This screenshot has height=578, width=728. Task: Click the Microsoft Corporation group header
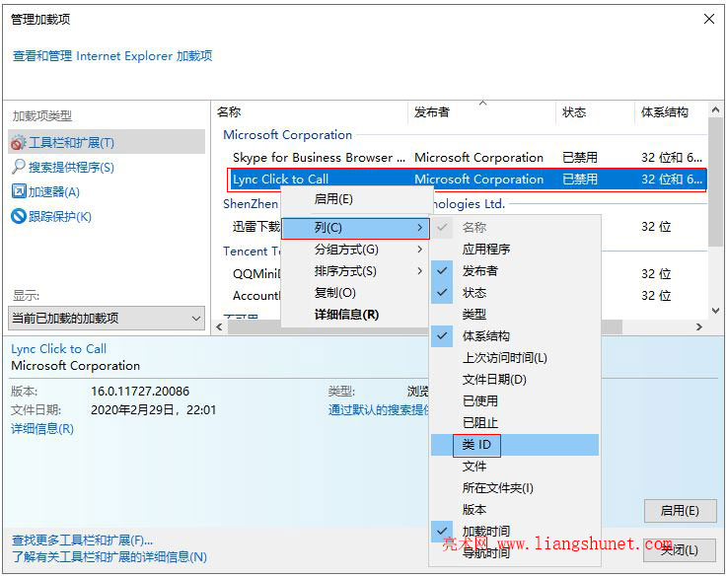287,134
